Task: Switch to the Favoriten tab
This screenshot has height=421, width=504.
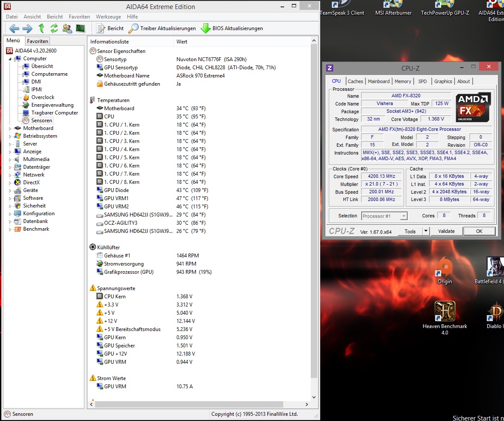Action: click(37, 41)
